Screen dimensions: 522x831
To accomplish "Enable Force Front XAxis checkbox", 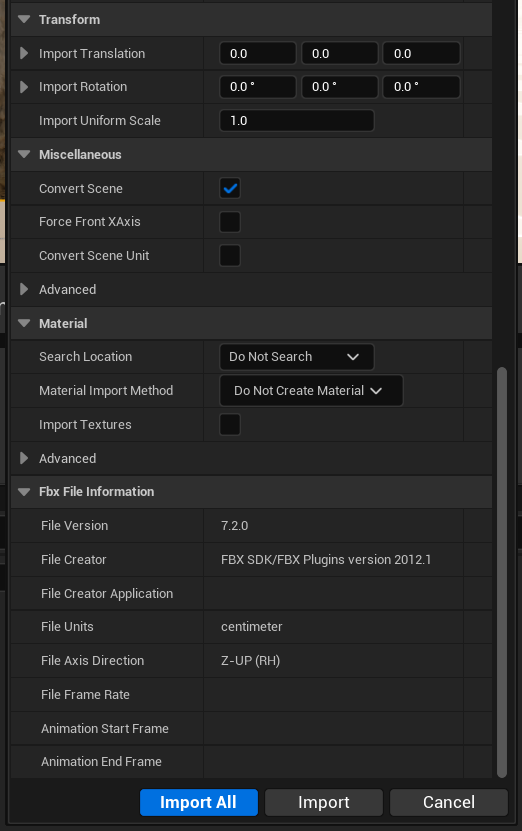I will coord(230,222).
